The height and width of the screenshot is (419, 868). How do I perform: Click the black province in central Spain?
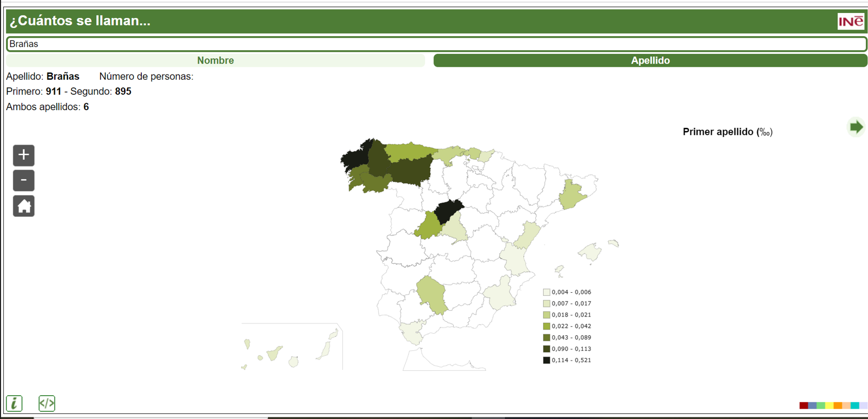click(x=447, y=212)
